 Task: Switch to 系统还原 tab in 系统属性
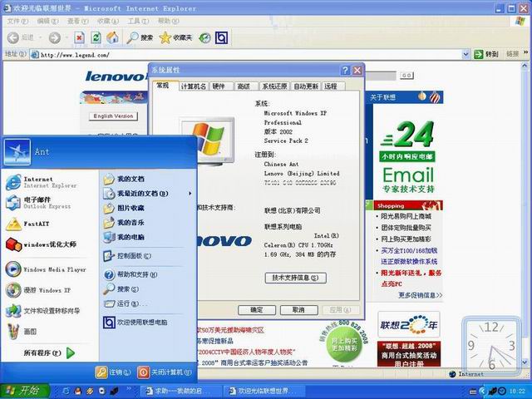tap(274, 86)
